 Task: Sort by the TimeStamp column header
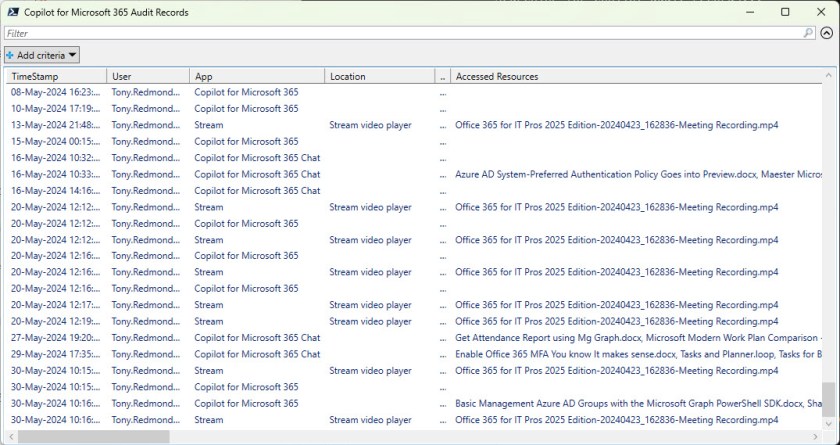pos(56,77)
